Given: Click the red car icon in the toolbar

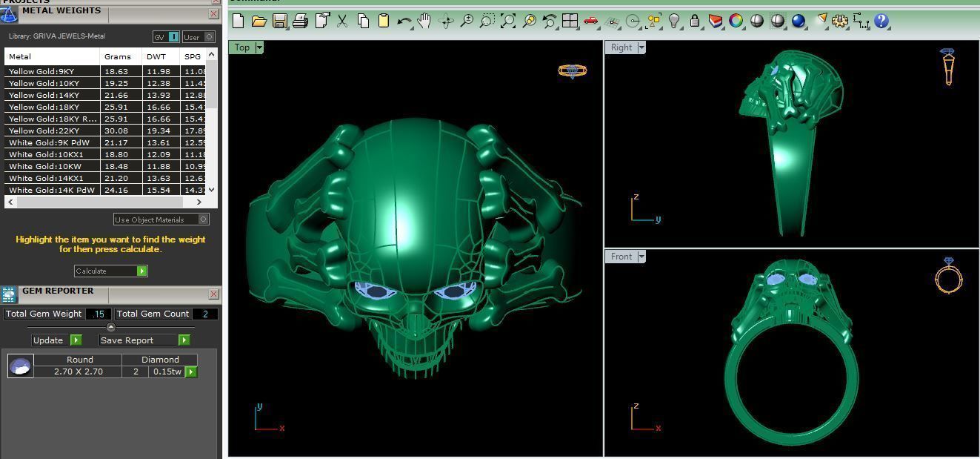Looking at the screenshot, I should click(x=590, y=22).
